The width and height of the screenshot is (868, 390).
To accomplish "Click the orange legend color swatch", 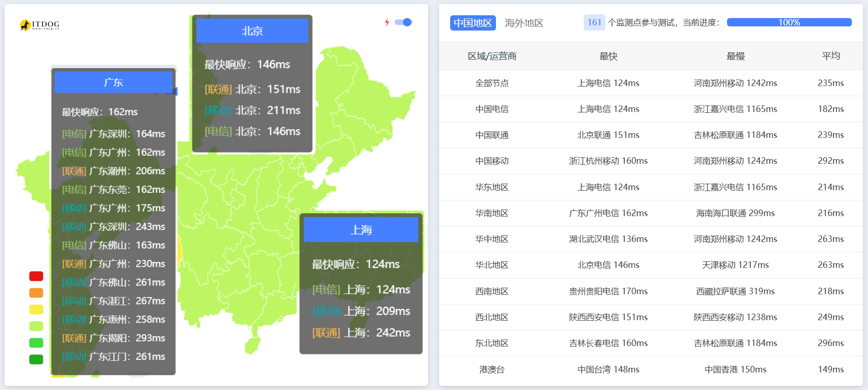I will (36, 293).
